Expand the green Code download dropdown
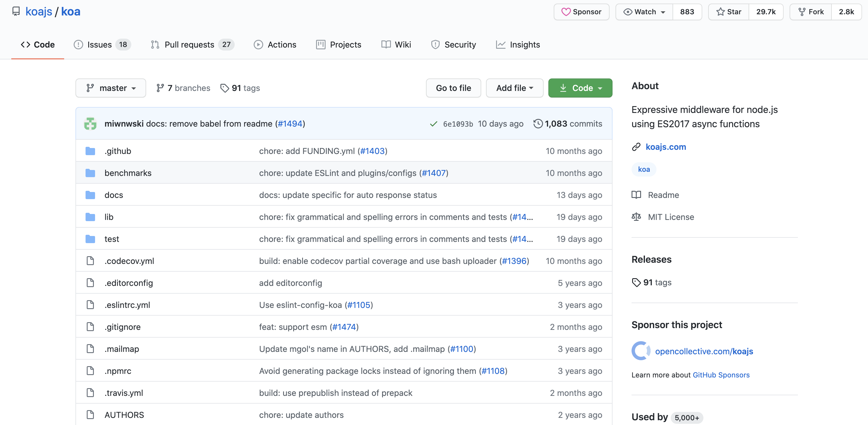The image size is (868, 425). click(580, 88)
